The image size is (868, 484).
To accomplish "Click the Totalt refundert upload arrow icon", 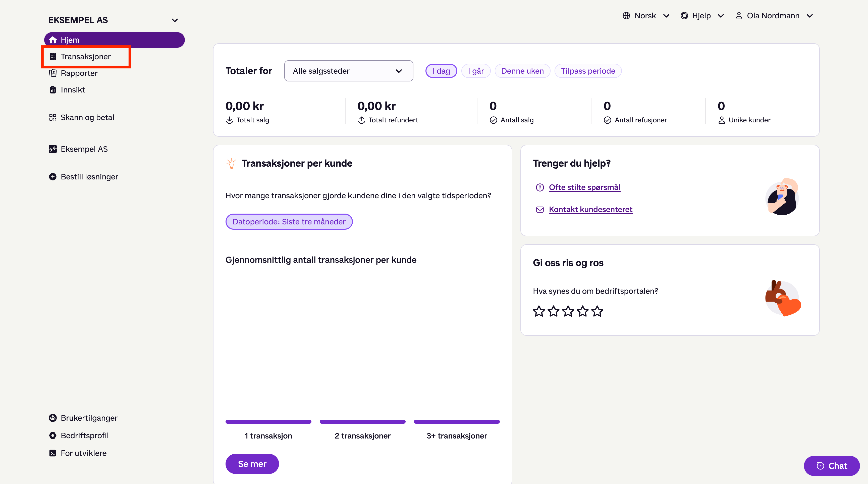I will (x=362, y=120).
